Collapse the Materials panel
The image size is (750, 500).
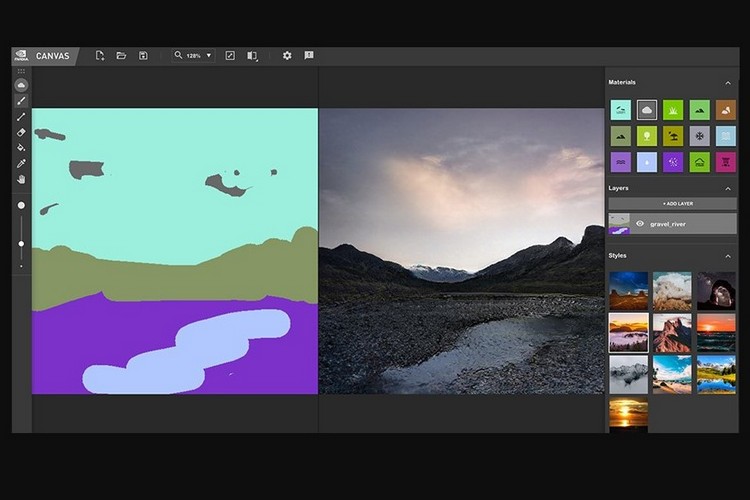point(728,83)
